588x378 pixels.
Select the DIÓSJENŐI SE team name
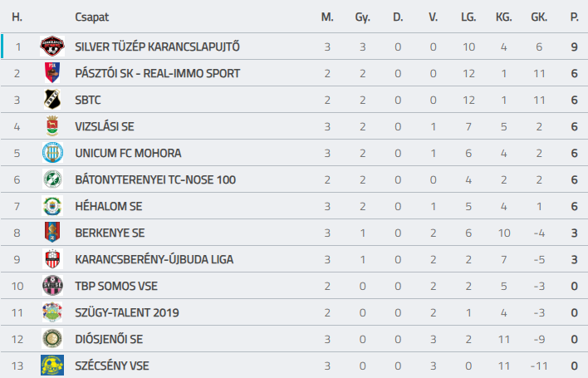109,340
